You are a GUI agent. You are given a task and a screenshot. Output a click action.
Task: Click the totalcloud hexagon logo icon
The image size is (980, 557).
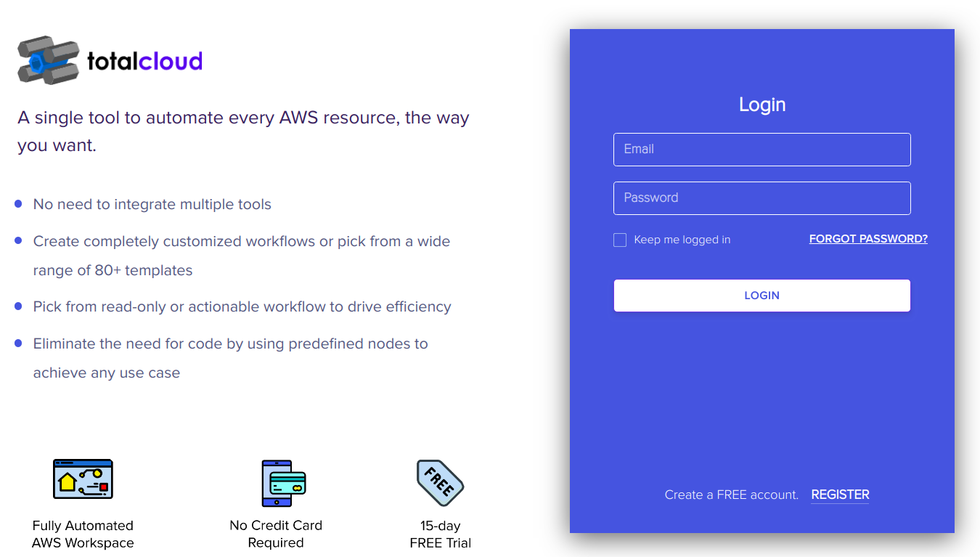[x=48, y=60]
